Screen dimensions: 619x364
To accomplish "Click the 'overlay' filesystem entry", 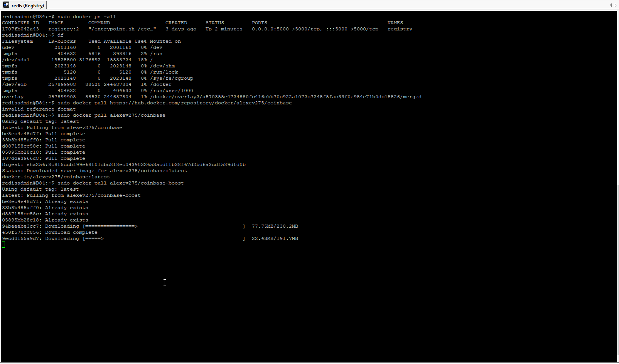I will click(13, 97).
